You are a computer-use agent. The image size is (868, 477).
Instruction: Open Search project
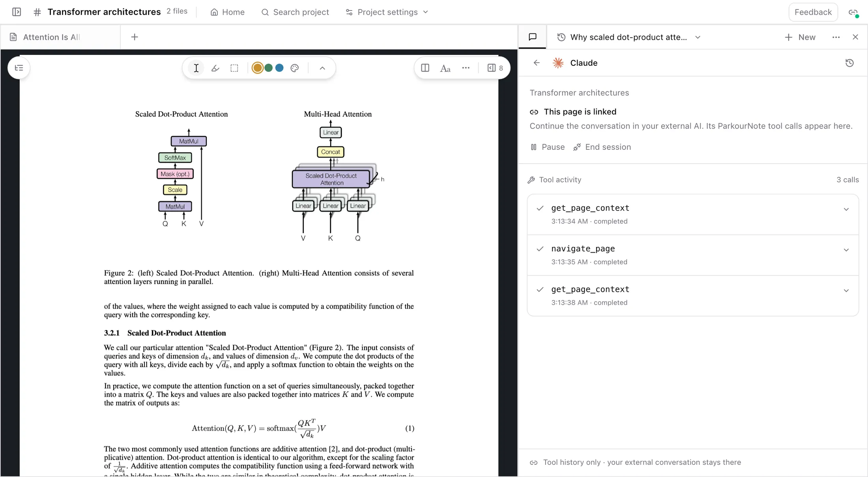coord(295,12)
